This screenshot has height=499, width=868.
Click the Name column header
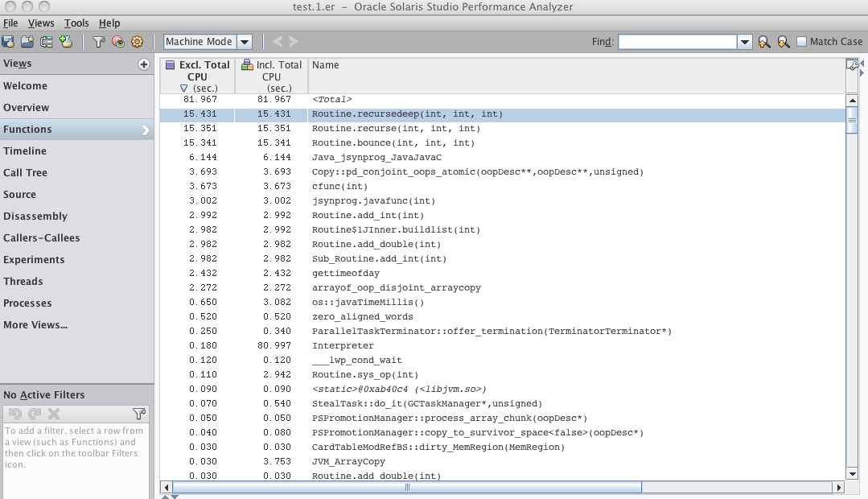[576, 76]
